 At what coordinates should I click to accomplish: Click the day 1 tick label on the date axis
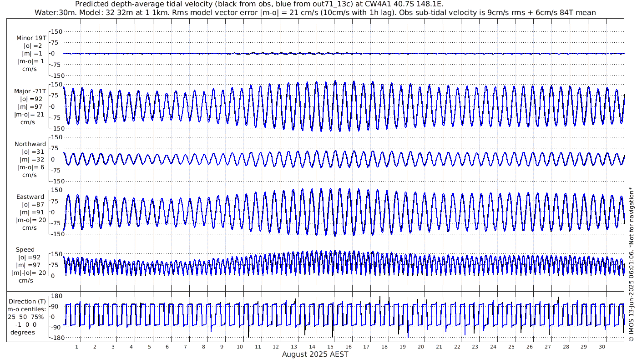77,347
